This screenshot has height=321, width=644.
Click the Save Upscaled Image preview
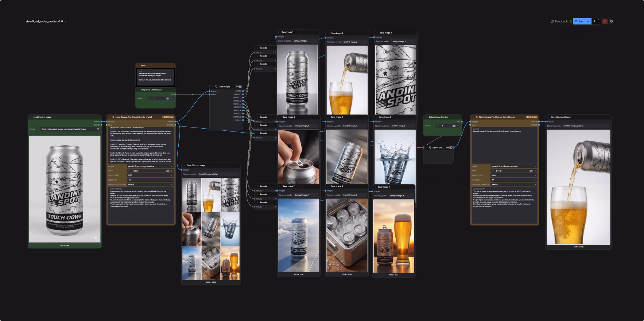click(578, 187)
